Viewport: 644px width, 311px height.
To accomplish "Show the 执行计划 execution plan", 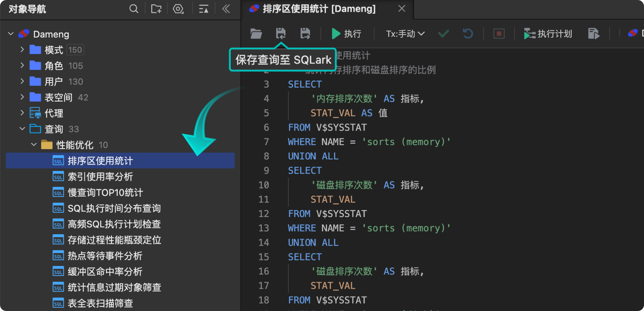I will [548, 34].
